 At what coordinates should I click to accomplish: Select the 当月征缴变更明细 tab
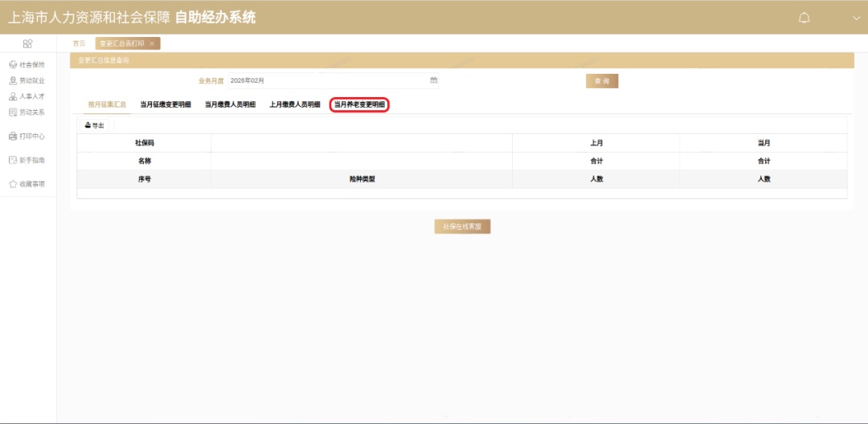[x=166, y=104]
